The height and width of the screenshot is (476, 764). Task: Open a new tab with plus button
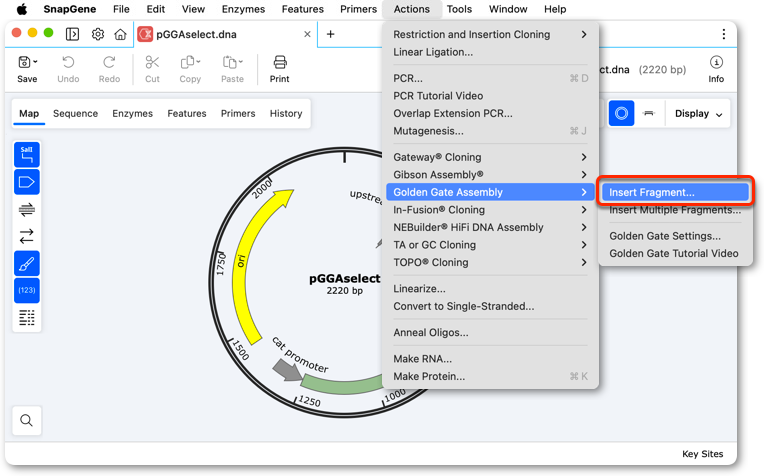pos(330,34)
